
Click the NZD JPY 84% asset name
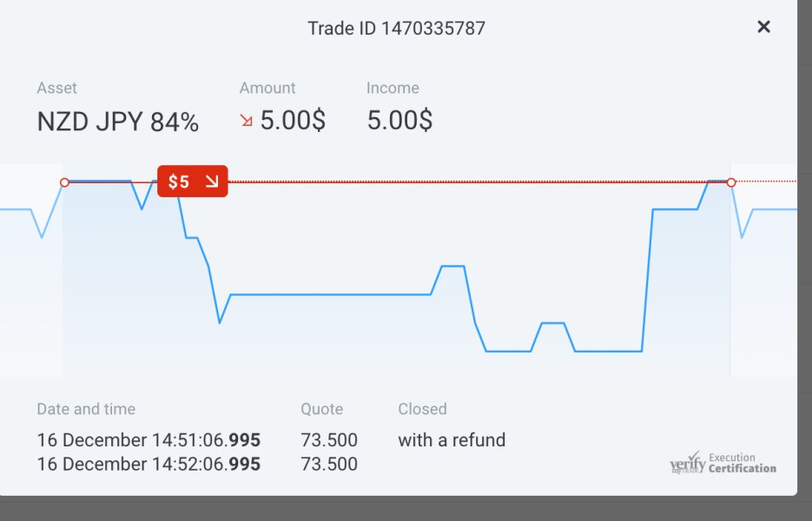117,122
